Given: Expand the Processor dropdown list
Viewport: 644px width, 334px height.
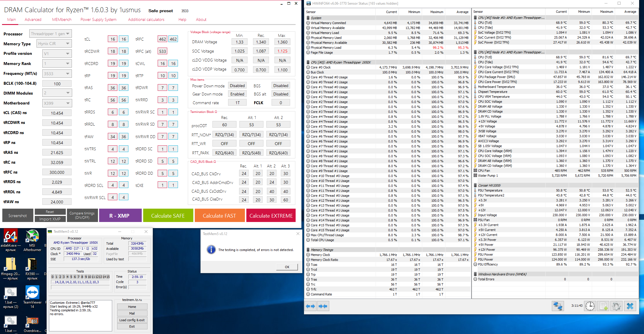Looking at the screenshot, I should click(50, 34).
